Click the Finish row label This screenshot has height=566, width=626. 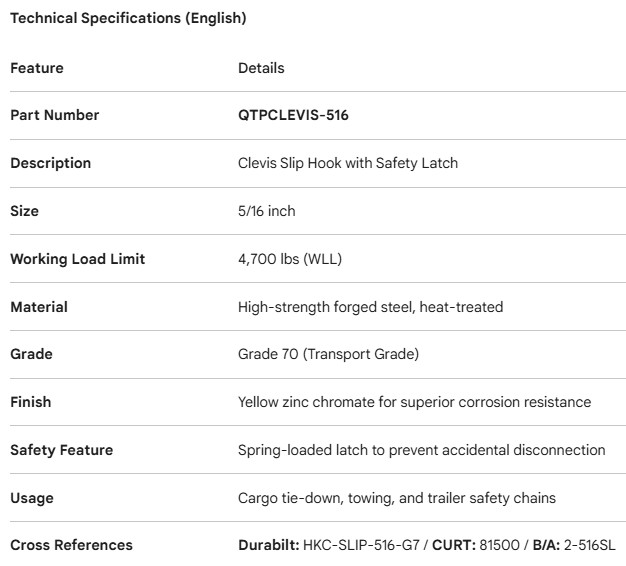coord(30,402)
